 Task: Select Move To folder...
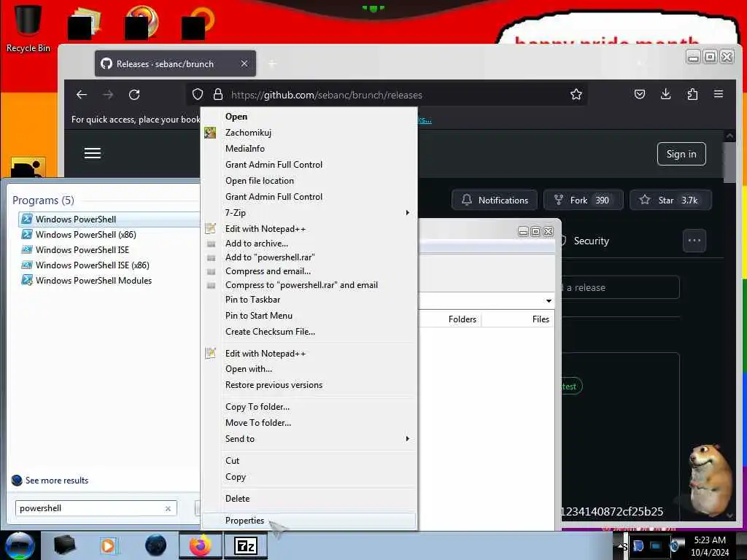pyautogui.click(x=309, y=422)
